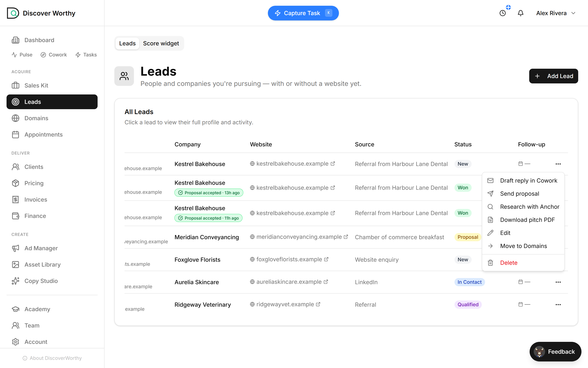Click the Add Lead button
Viewport: 588px width, 368px height.
553,76
